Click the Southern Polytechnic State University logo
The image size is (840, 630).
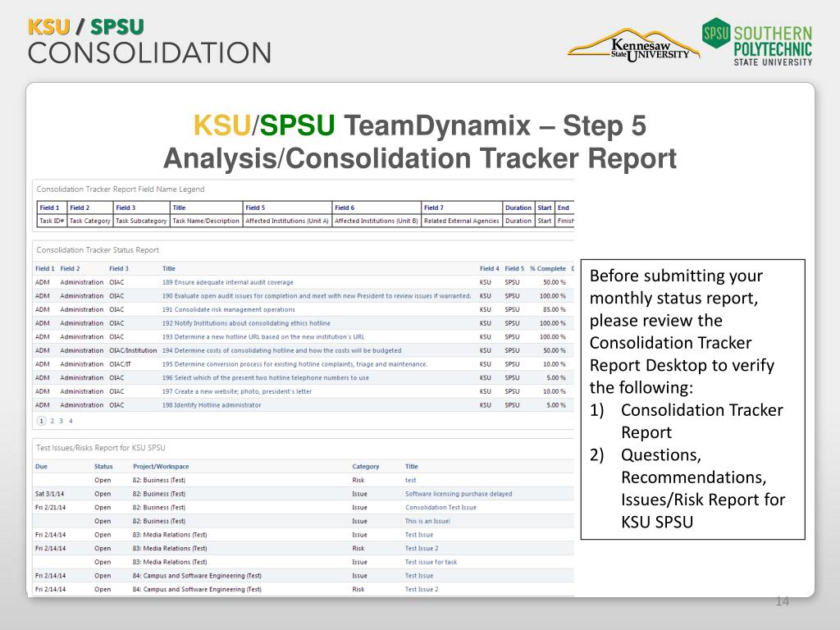click(x=757, y=42)
